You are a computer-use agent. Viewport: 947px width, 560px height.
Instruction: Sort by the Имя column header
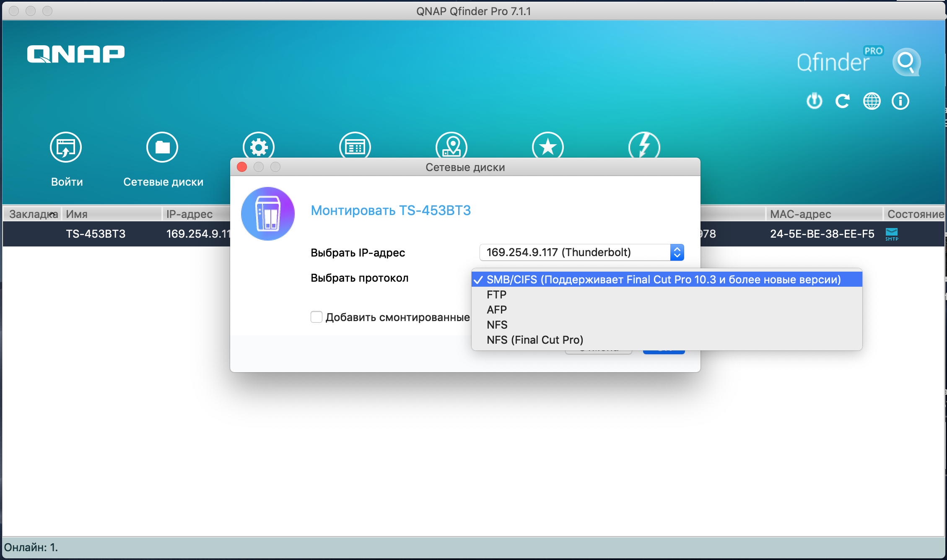[77, 214]
